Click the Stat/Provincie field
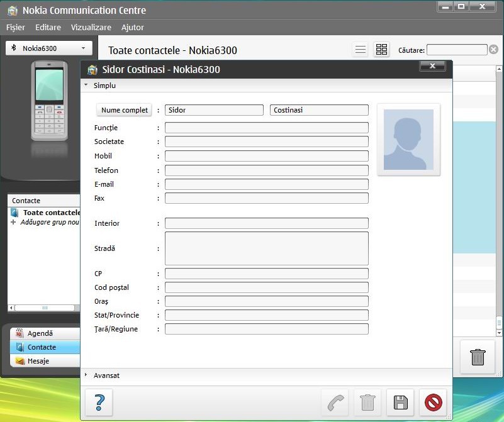Image resolution: width=504 pixels, height=422 pixels. pyautogui.click(x=266, y=315)
